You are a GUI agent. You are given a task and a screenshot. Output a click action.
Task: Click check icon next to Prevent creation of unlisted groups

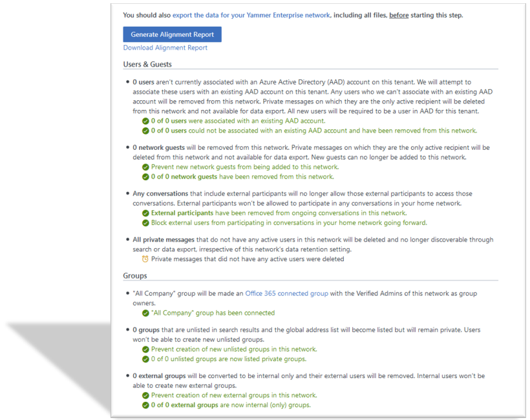point(146,350)
